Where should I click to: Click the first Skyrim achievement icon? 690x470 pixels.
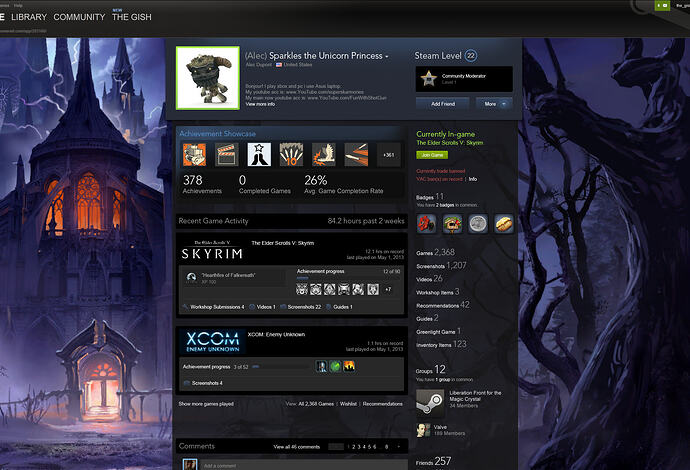[302, 289]
